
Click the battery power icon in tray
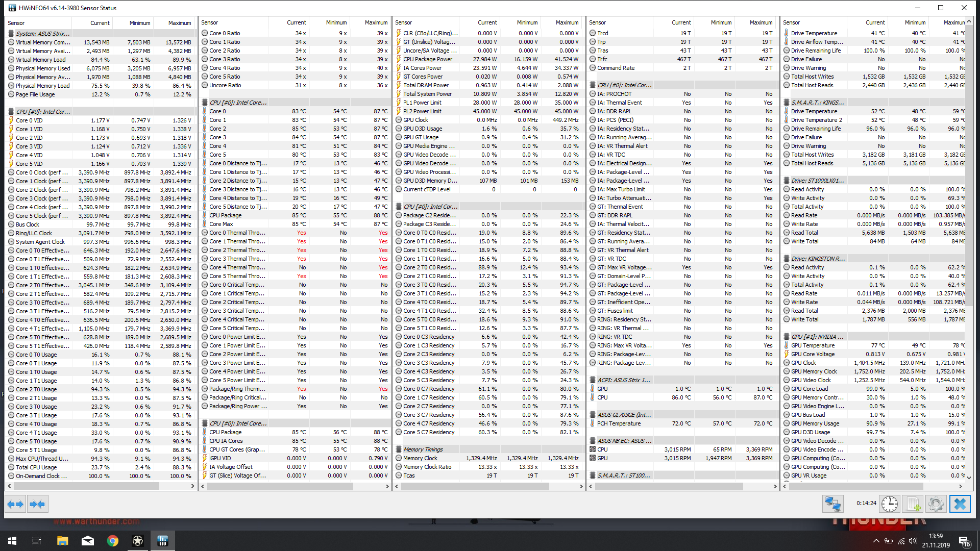coord(889,541)
